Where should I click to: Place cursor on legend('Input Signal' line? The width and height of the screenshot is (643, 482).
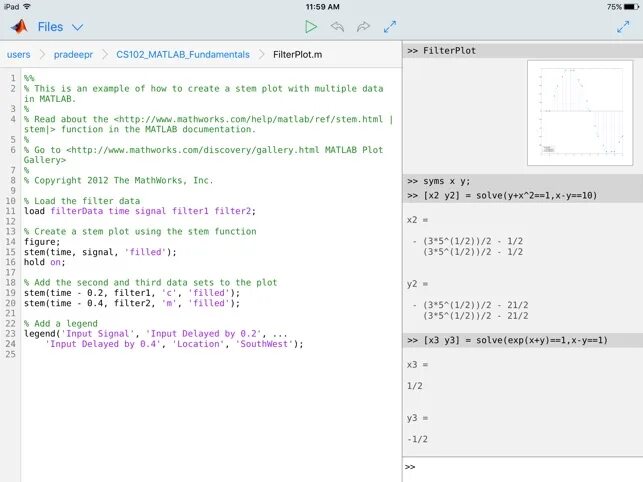coord(155,334)
